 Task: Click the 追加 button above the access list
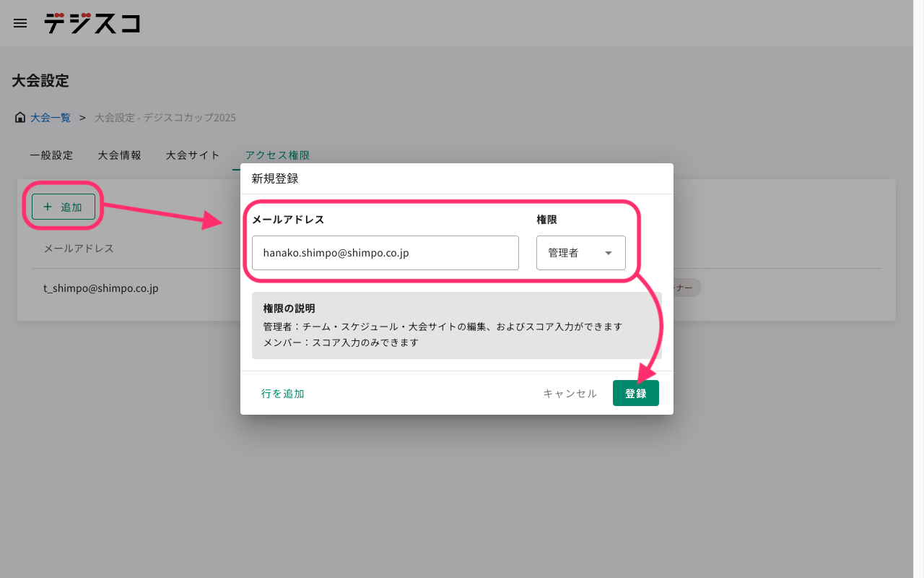(x=63, y=207)
